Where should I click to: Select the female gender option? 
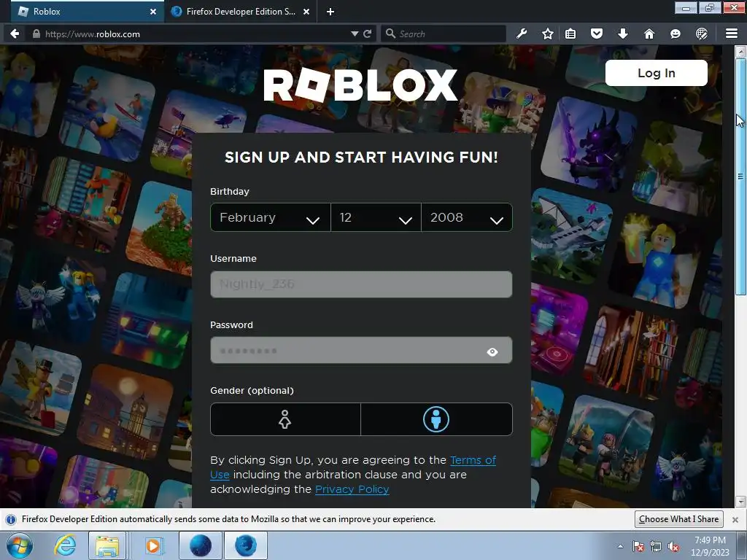[285, 419]
